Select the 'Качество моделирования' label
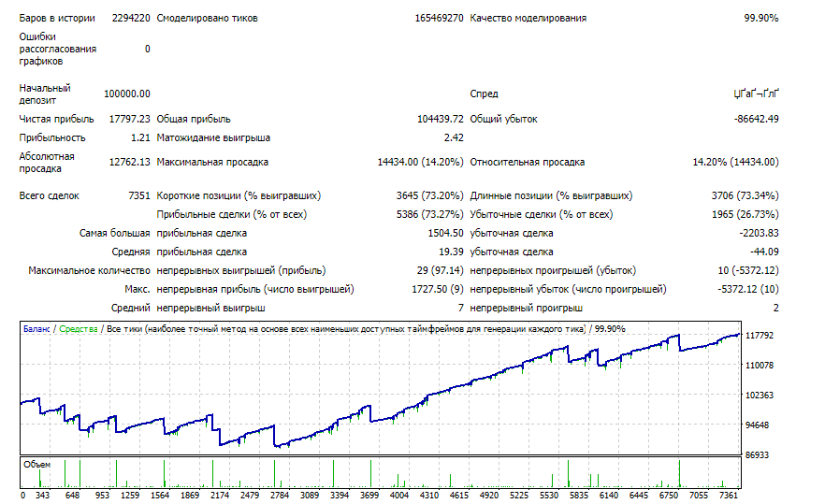This screenshot has width=825, height=504. (x=528, y=18)
